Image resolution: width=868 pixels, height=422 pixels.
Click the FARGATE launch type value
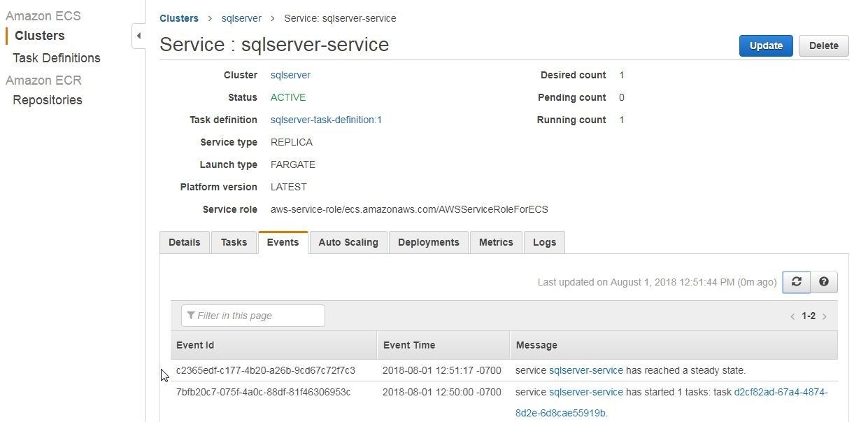(293, 164)
